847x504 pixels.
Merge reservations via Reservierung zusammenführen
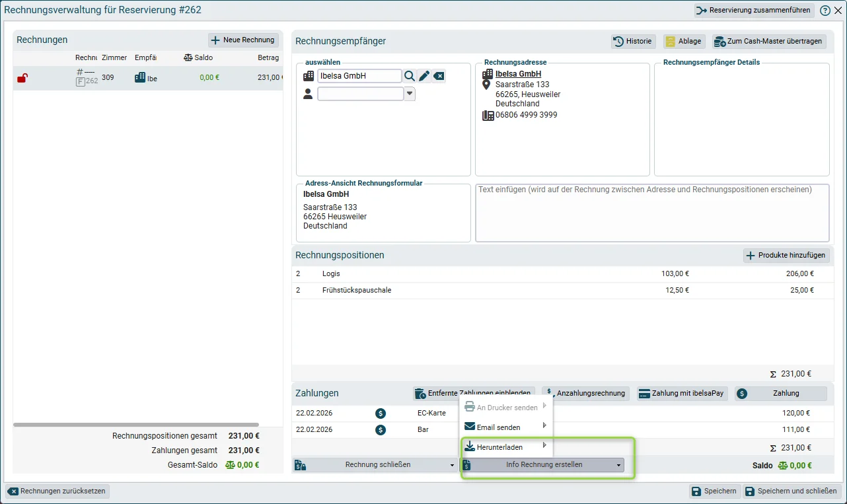[754, 11]
